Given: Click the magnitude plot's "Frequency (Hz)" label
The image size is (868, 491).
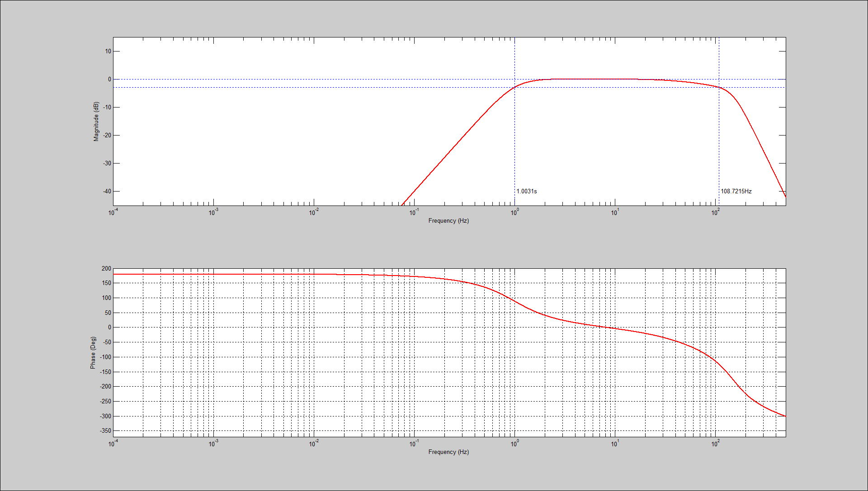Looking at the screenshot, I should coord(448,221).
